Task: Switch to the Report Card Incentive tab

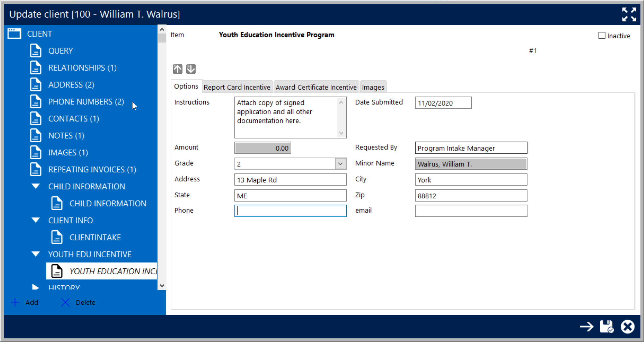Action: coord(237,87)
